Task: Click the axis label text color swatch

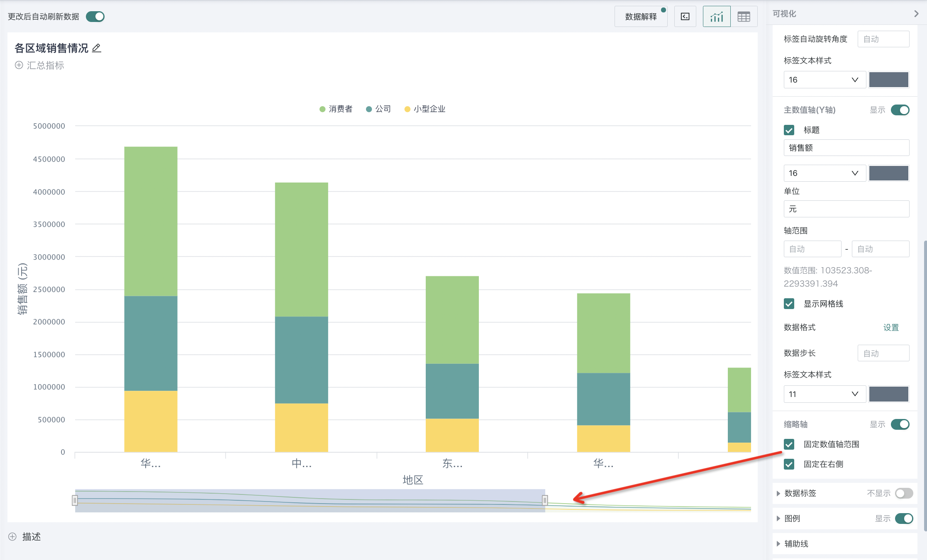Action: (888, 394)
